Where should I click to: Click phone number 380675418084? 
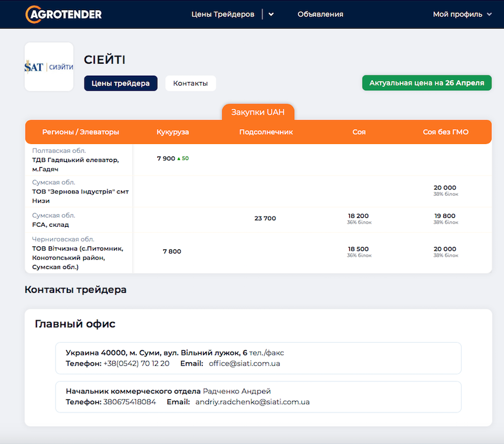pos(130,402)
